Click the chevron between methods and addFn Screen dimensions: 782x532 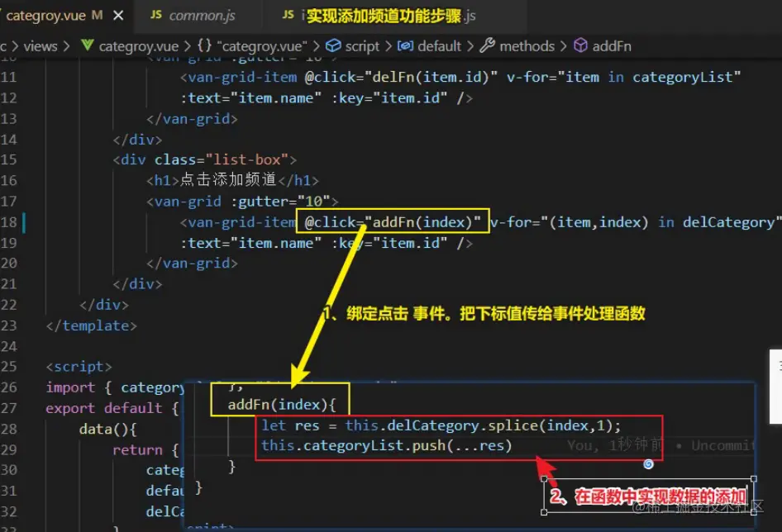point(564,46)
